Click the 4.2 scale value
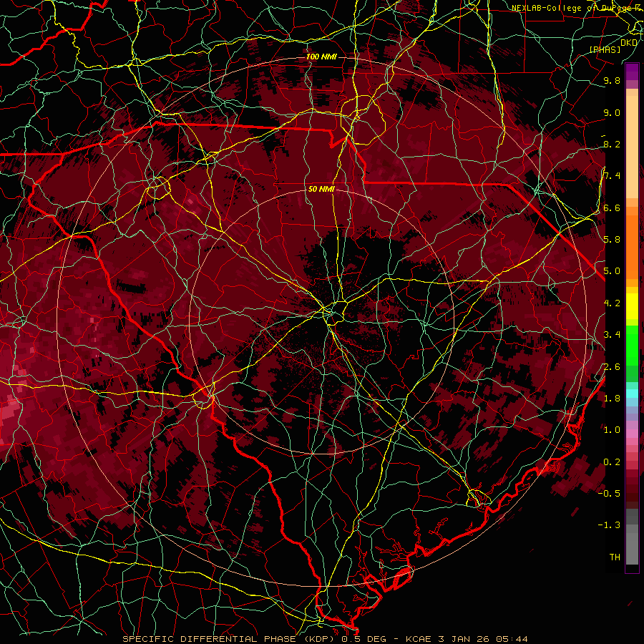The height and width of the screenshot is (644, 644). 612,303
